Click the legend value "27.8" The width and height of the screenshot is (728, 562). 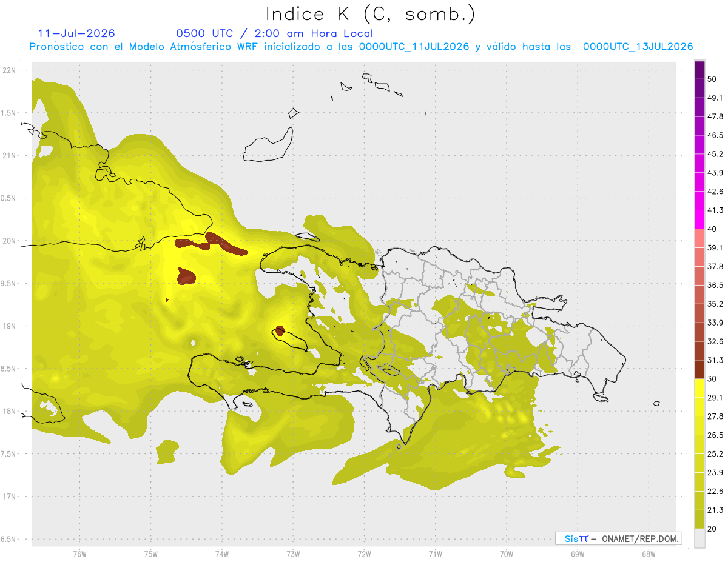point(715,416)
